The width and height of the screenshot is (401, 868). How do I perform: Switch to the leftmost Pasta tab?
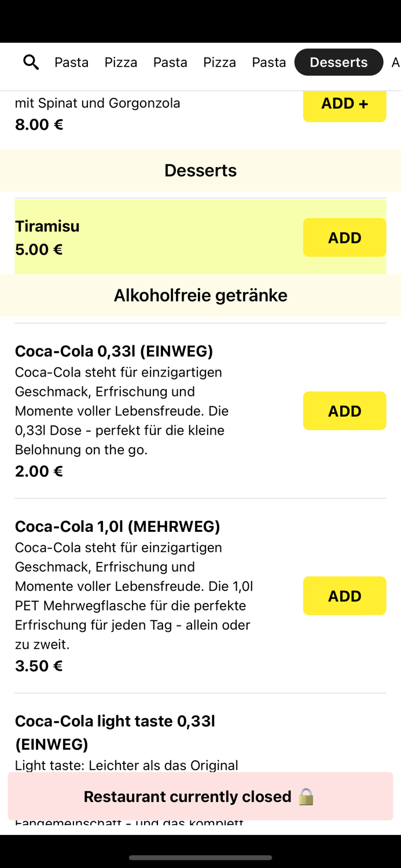71,62
